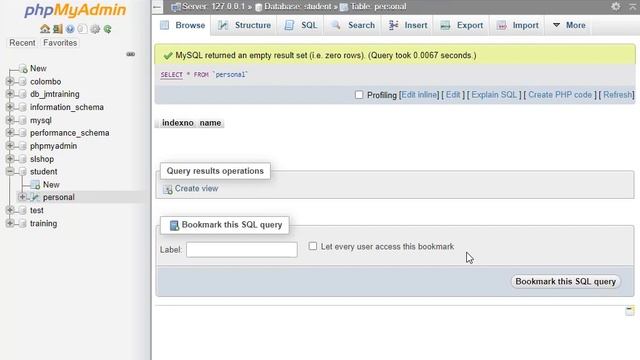Open the training database in the tree
This screenshot has width=640, height=360.
click(44, 223)
